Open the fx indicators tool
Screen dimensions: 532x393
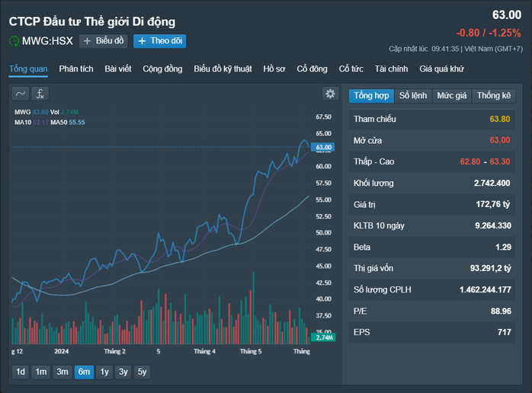(x=40, y=94)
